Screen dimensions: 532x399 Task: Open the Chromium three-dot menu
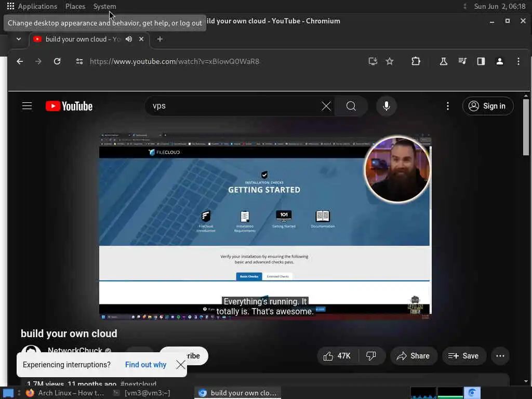pos(518,61)
